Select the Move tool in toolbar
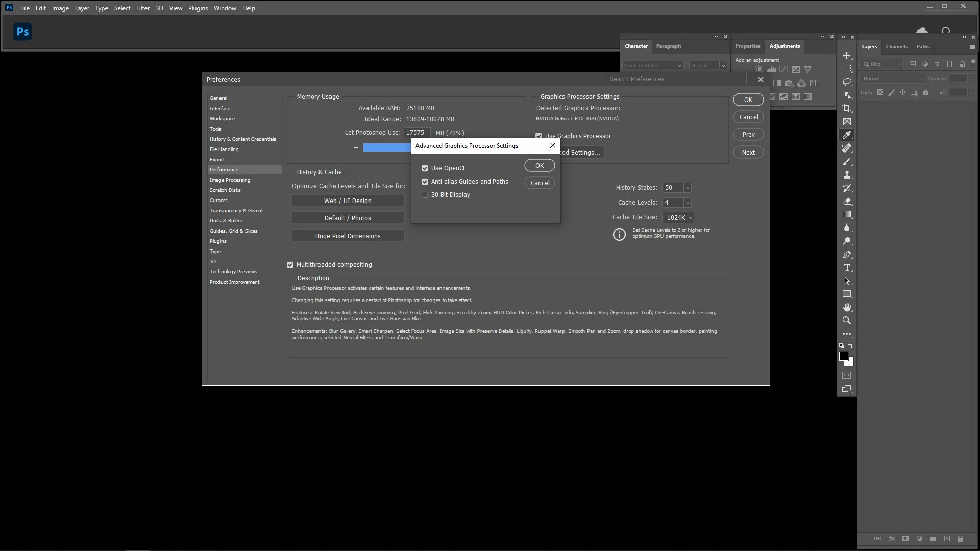Viewport: 980px width, 551px height. (847, 55)
